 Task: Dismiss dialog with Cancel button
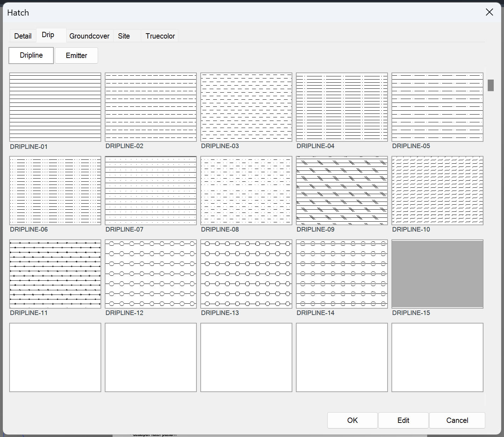pos(457,420)
